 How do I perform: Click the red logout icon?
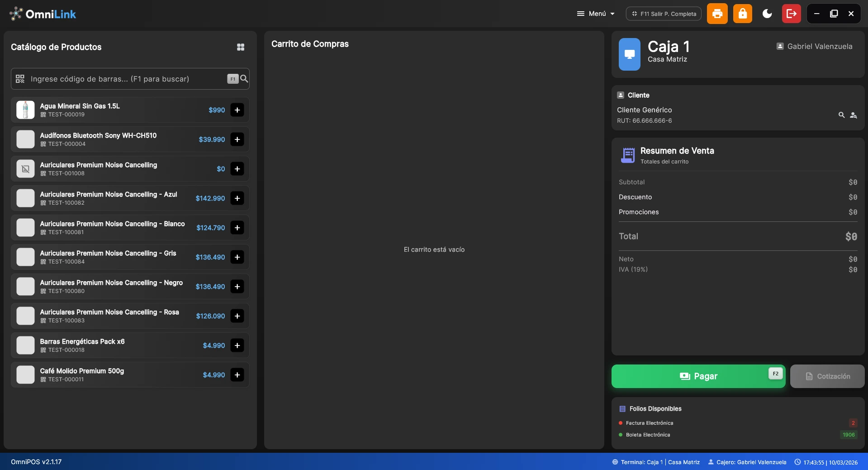[792, 14]
